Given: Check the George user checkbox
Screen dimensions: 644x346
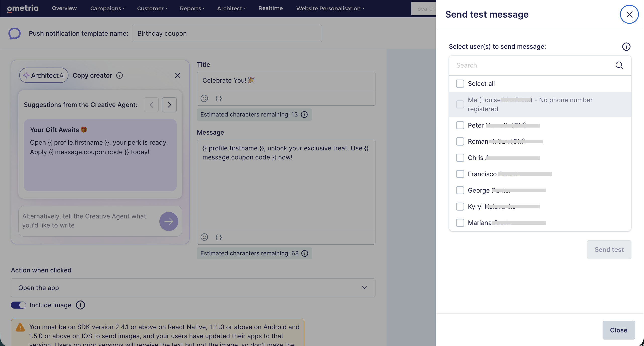Looking at the screenshot, I should tap(460, 190).
